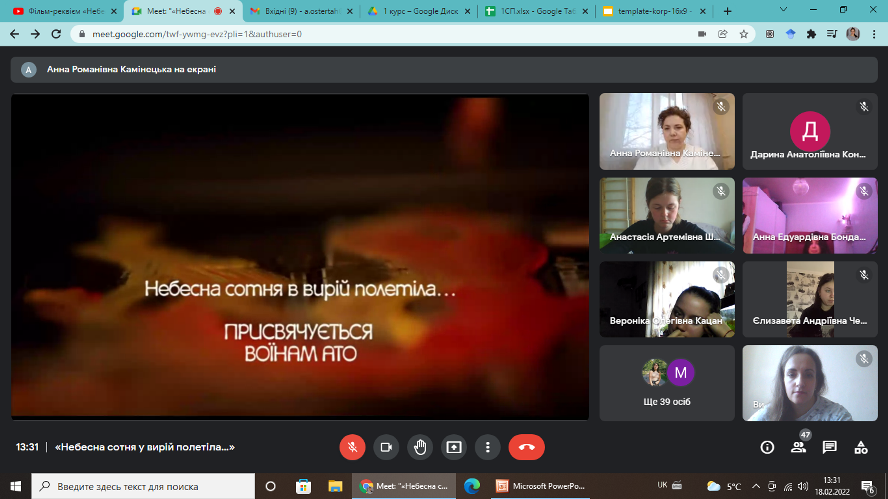Screen dimensions: 888x499
Task: Open the UK language indicator
Action: tap(662, 485)
